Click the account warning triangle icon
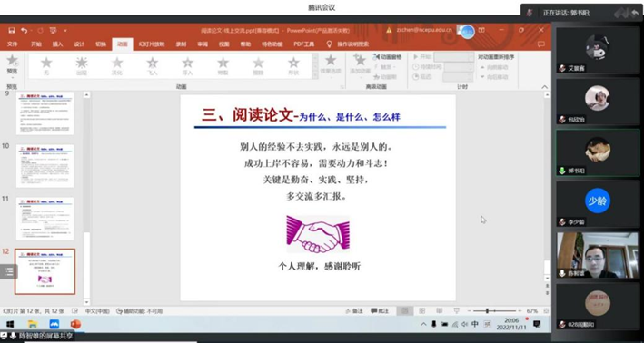The width and height of the screenshot is (644, 343). (389, 30)
